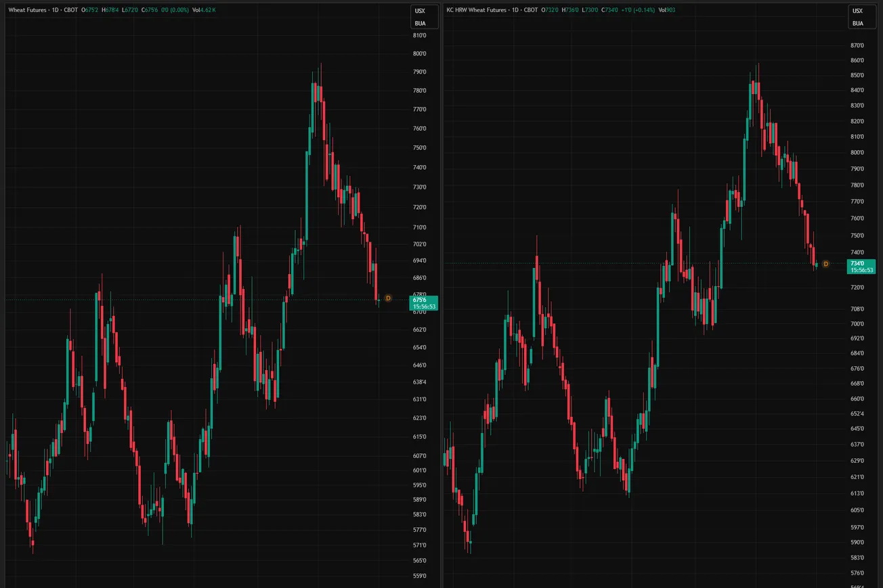Click the 1D interval on Wheat Futures legend
The height and width of the screenshot is (588, 883).
(x=56, y=10)
